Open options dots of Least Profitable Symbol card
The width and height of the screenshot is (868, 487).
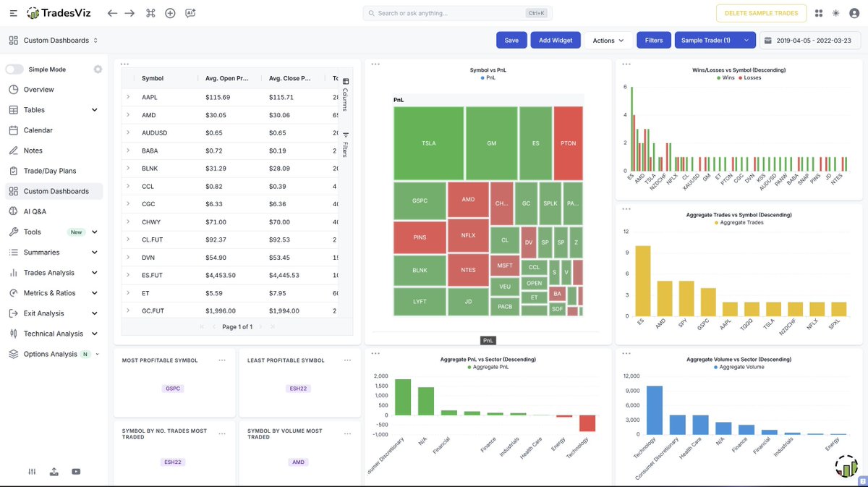[347, 360]
